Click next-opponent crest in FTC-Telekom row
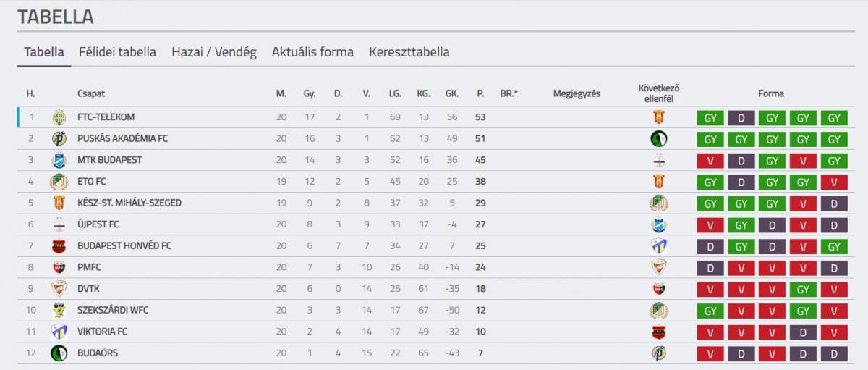 point(658,117)
